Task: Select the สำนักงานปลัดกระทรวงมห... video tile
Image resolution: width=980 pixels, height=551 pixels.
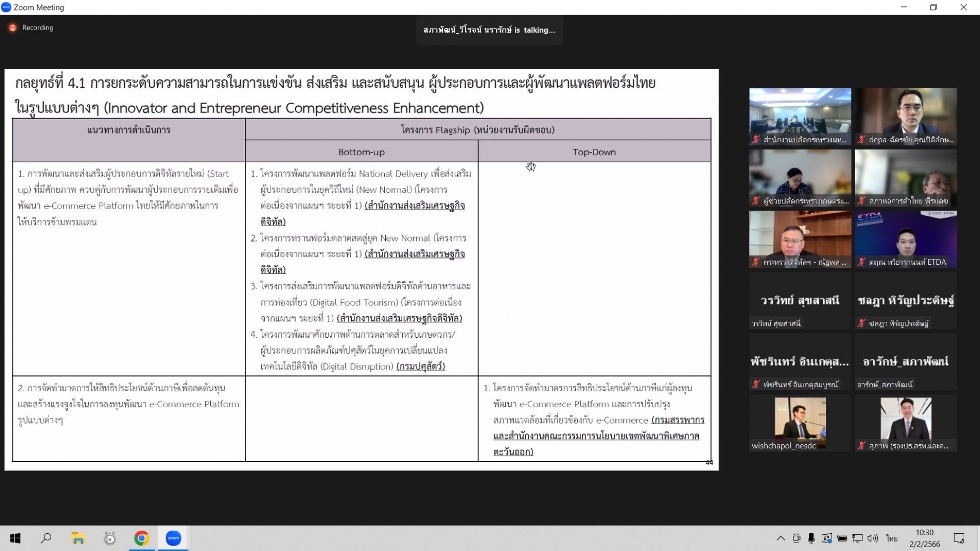Action: tap(800, 117)
